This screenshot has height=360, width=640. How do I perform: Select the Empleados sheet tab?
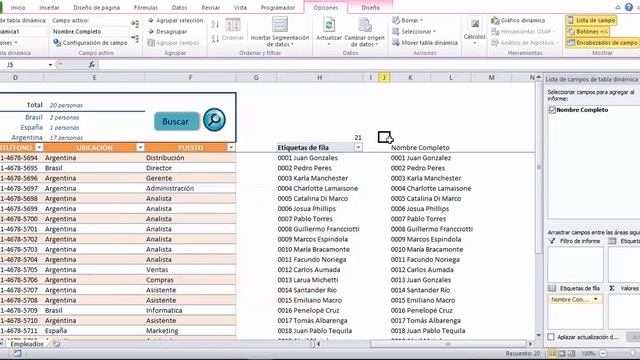tap(27, 344)
